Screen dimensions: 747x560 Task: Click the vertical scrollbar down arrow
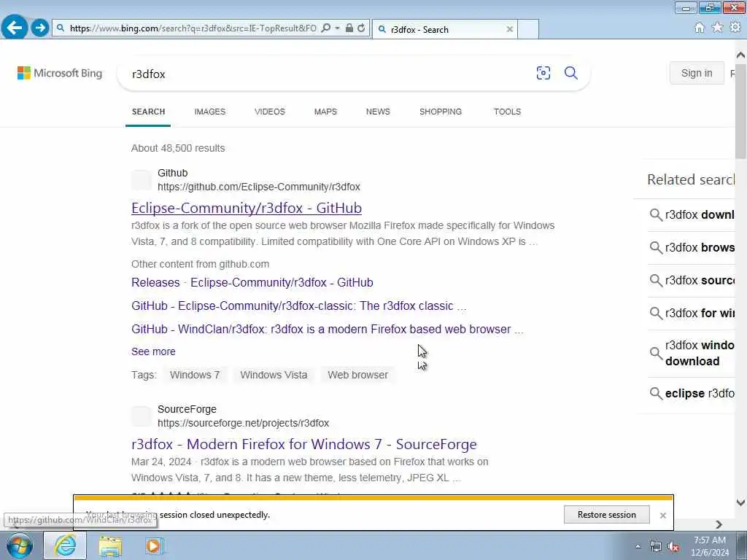[740, 502]
